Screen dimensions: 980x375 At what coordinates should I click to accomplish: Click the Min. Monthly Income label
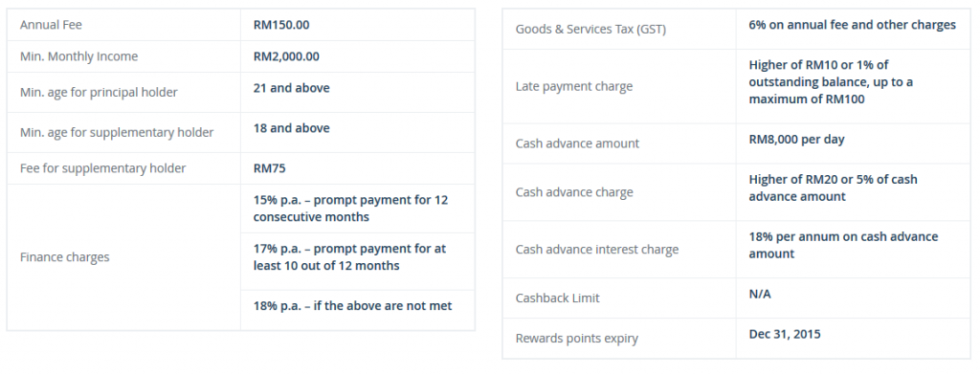pyautogui.click(x=78, y=56)
